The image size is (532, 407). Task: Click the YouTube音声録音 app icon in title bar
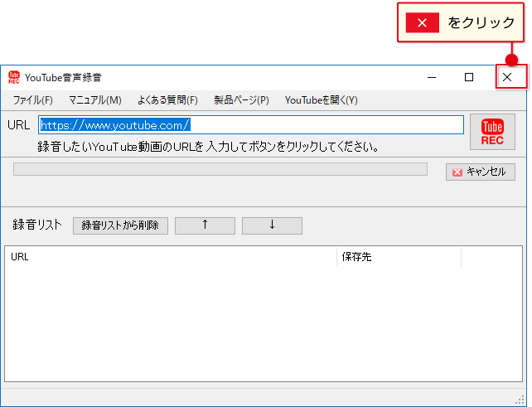coord(14,77)
